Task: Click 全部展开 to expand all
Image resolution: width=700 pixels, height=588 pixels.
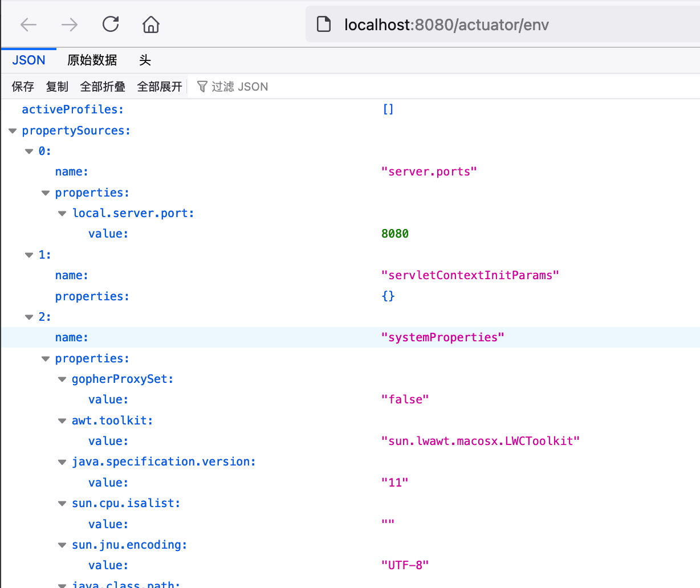Action: pos(160,87)
